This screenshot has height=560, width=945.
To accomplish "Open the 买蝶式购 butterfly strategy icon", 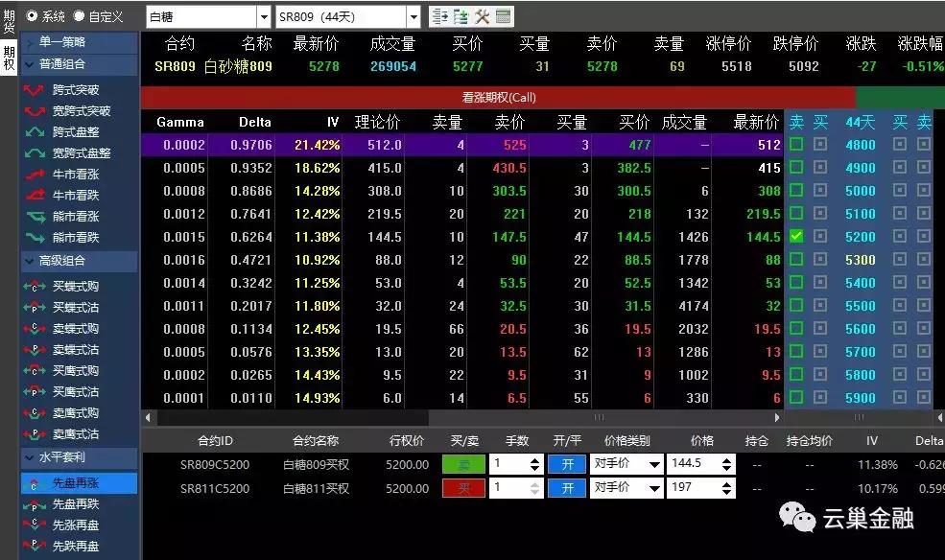I will tap(34, 286).
